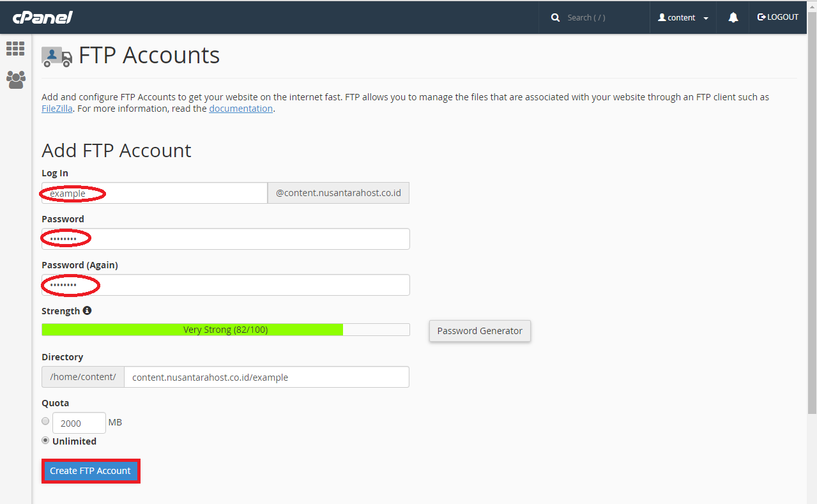
Task: Open the apps grid sidebar icon
Action: 15,49
